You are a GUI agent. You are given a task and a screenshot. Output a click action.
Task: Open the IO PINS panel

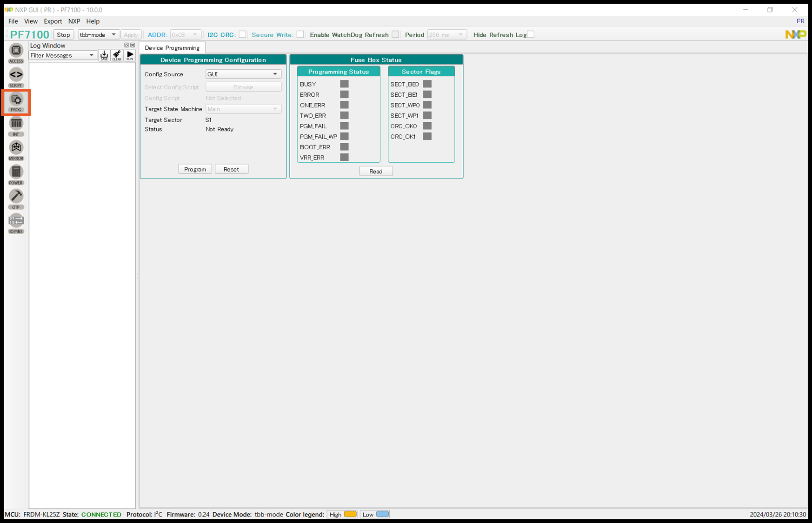[x=16, y=223]
